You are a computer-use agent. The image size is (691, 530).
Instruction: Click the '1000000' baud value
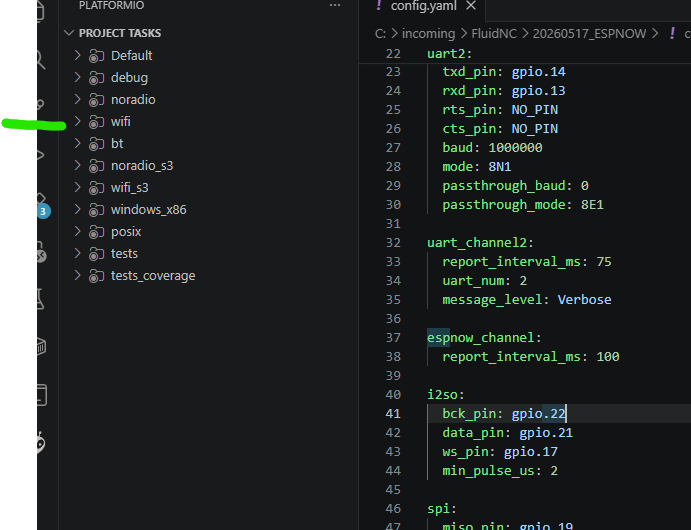(515, 148)
